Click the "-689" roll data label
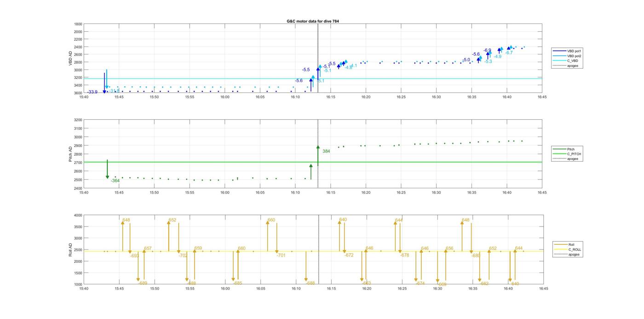This screenshot has width=644, height=319. point(143,283)
